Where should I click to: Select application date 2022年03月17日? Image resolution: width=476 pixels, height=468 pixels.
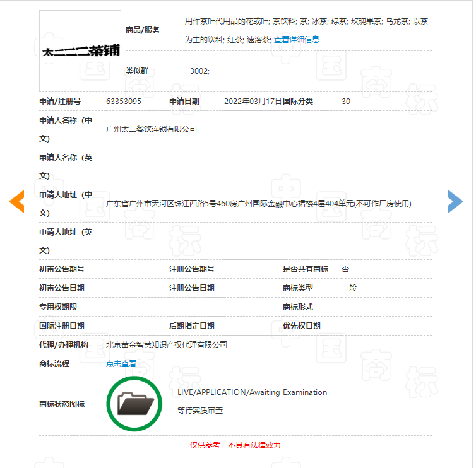tap(253, 102)
